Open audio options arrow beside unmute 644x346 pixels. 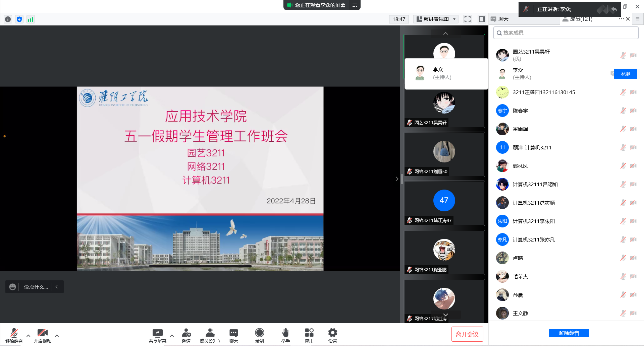click(x=28, y=335)
